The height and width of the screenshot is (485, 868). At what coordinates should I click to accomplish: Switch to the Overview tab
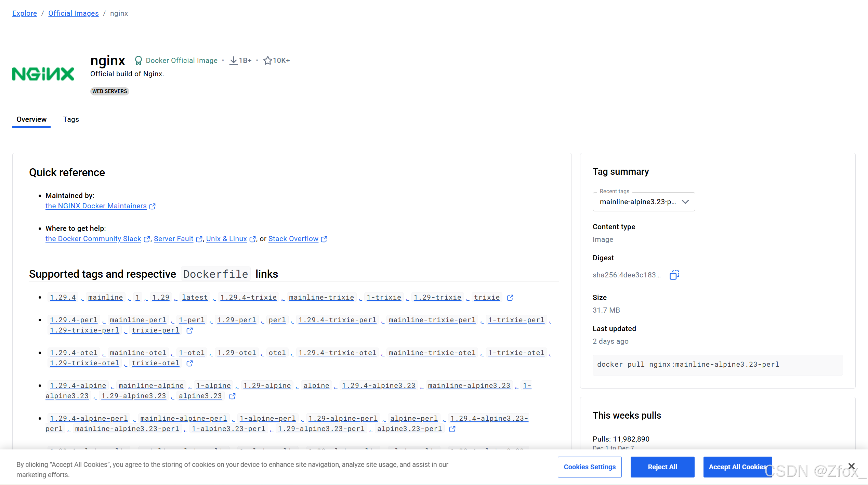point(31,119)
